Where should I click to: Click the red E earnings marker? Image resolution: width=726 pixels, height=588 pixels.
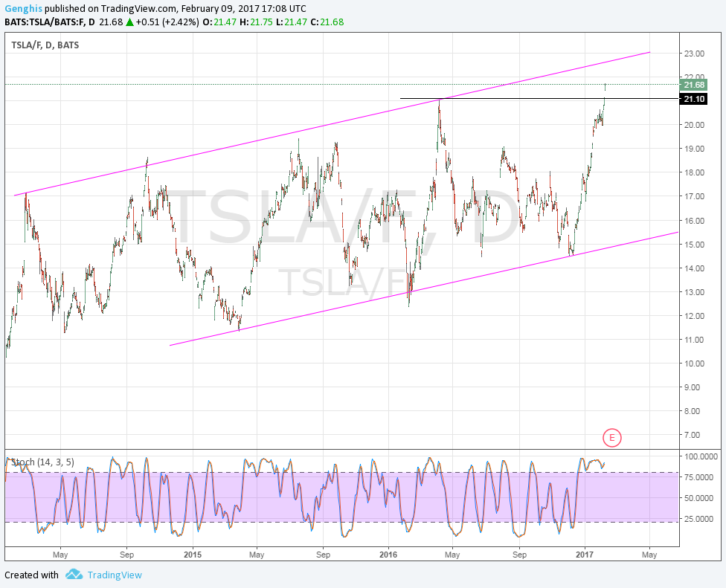[x=611, y=437]
